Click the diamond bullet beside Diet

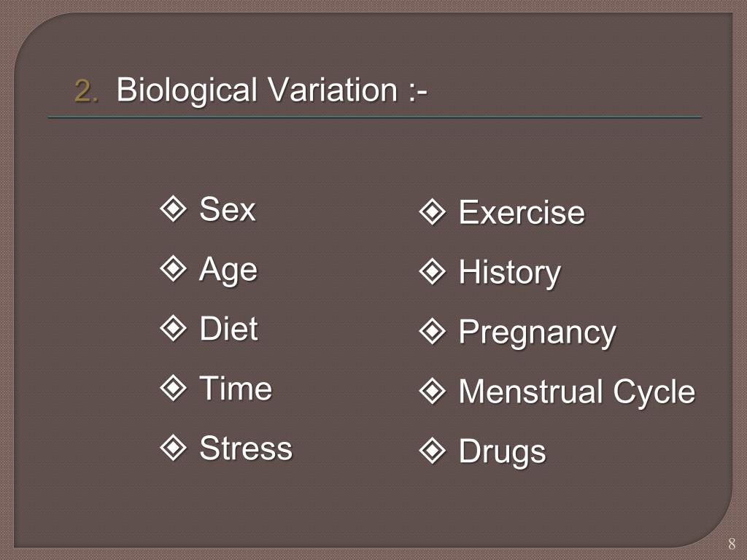[x=173, y=329]
